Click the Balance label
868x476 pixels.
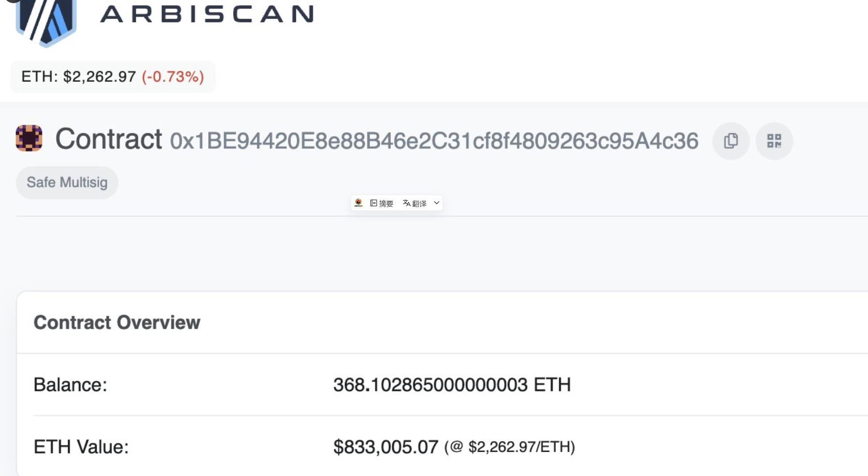coord(70,384)
